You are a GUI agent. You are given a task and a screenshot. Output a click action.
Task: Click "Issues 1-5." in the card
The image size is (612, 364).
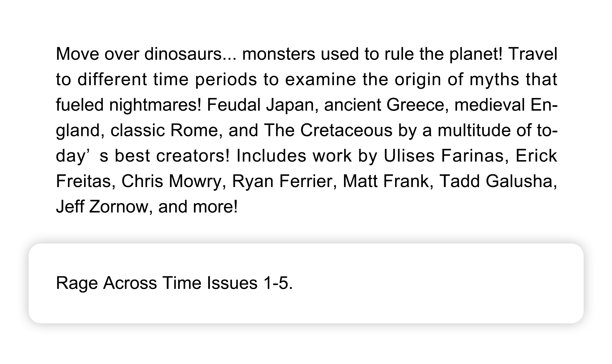pyautogui.click(x=250, y=283)
